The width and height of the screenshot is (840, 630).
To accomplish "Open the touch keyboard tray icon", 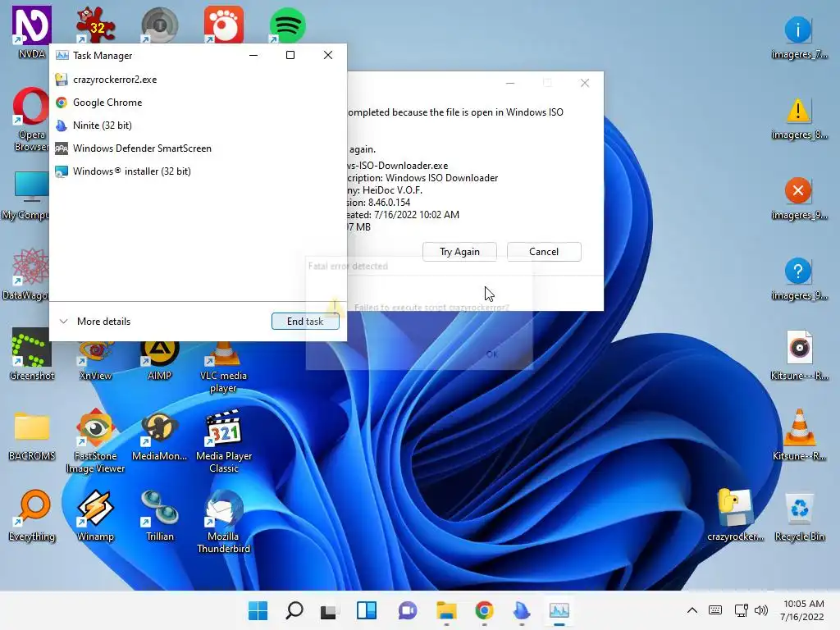I will point(715,610).
